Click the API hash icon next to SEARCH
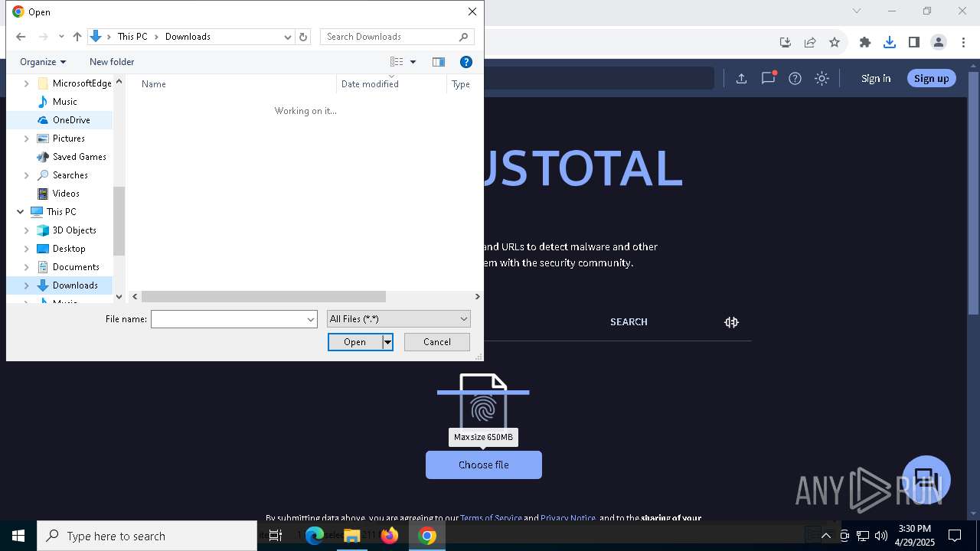Screen dimensions: 980x551 (x=731, y=322)
